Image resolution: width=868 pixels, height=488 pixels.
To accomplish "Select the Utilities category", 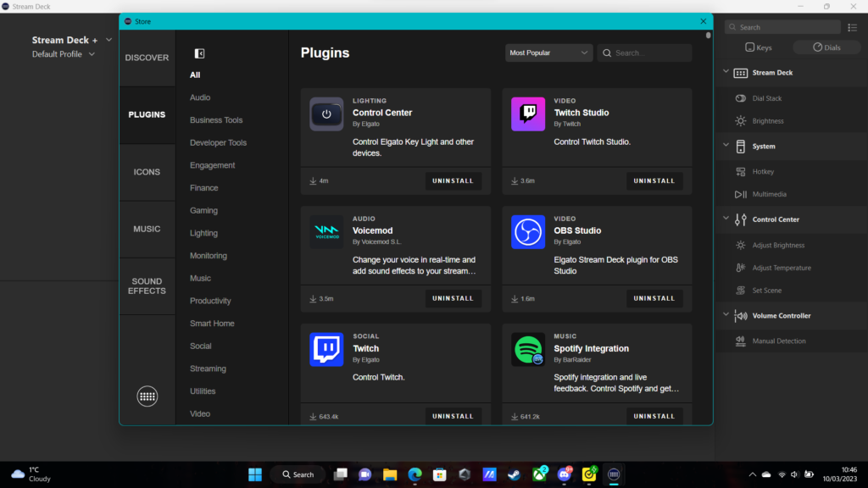I will coord(203,391).
